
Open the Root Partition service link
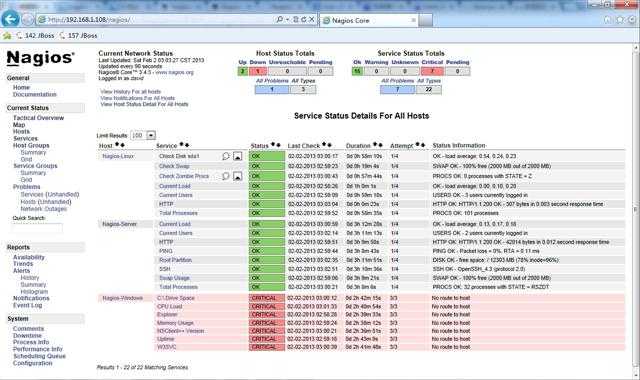[x=175, y=260]
